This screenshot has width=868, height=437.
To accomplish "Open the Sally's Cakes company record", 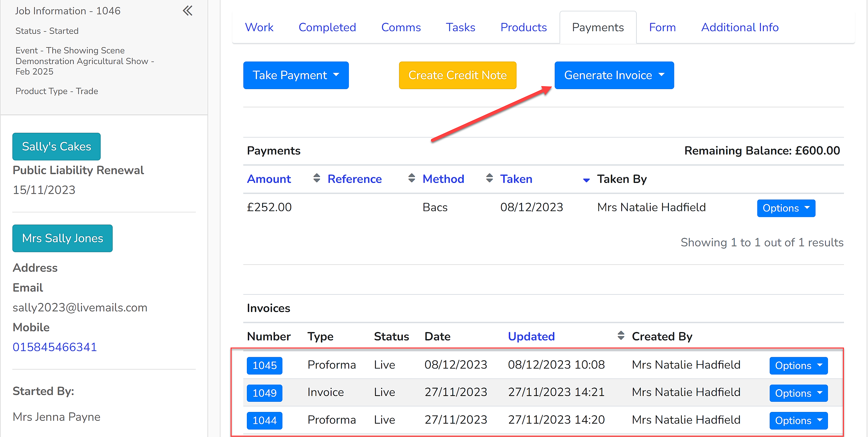I will coord(57,146).
